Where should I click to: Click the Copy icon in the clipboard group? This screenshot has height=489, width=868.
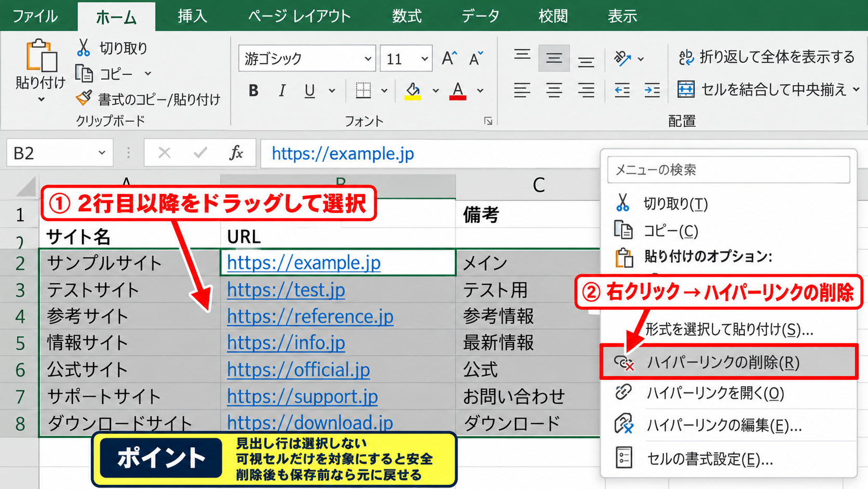point(84,73)
